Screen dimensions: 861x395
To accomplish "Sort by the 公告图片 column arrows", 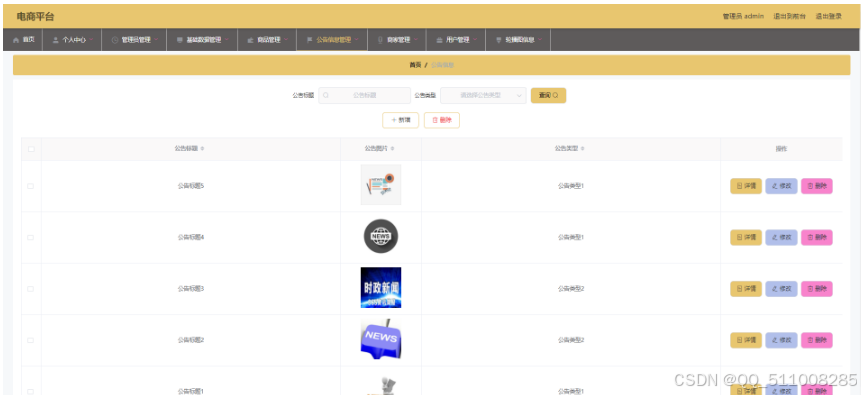I will pyautogui.click(x=392, y=149).
